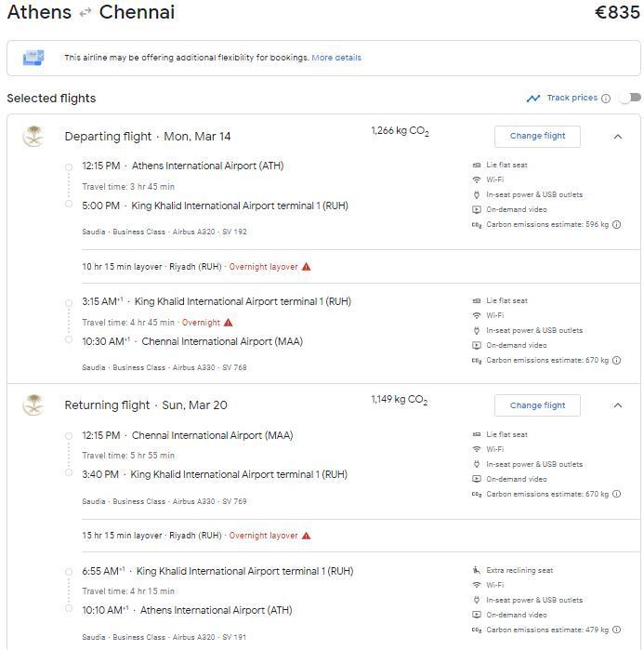Click the 479 kg carbon emissions info icon

pos(616,630)
